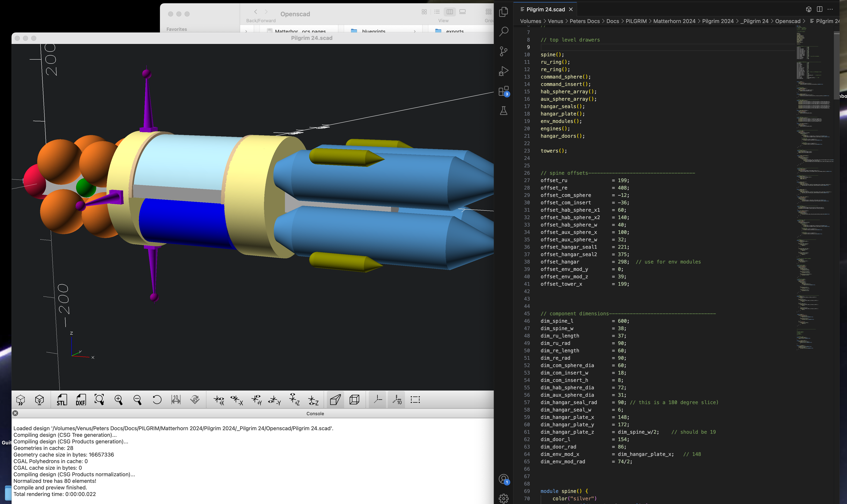Toggle the Show Scale Markers button

click(397, 399)
